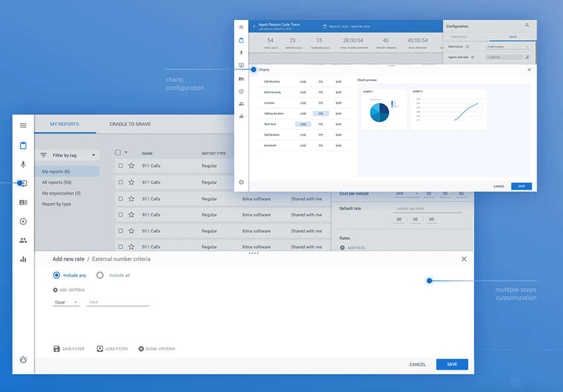Select My reports (6) in the filter list
563x392 pixels.
click(67, 172)
